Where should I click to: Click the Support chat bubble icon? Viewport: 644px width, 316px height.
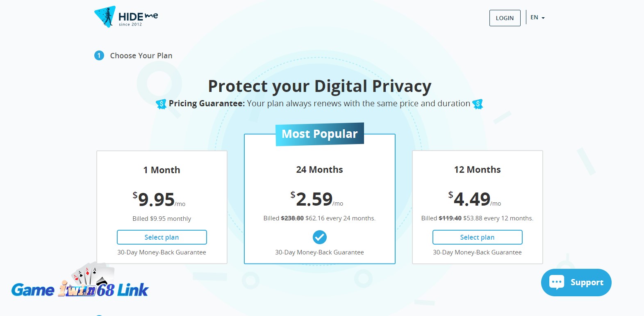[x=557, y=282]
